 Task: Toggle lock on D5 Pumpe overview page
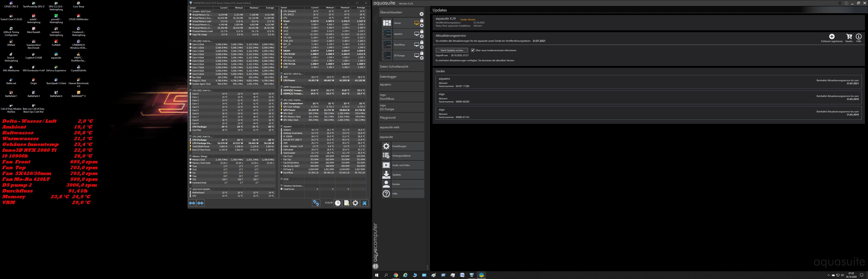coord(422,53)
